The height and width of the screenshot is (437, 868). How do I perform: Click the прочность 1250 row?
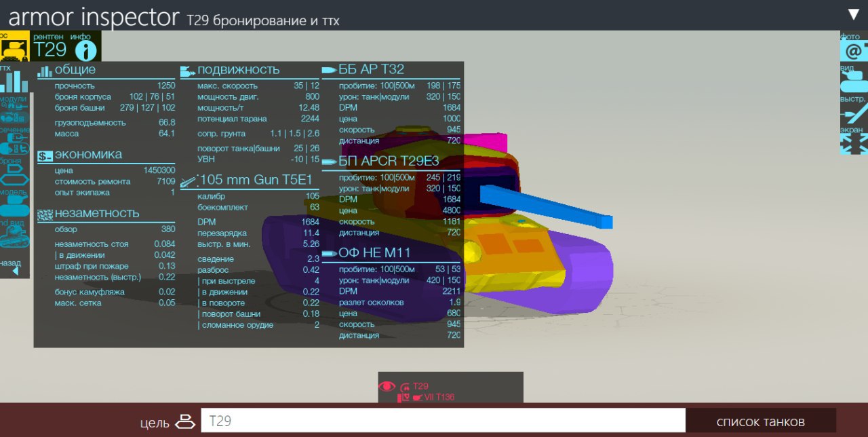click(115, 85)
